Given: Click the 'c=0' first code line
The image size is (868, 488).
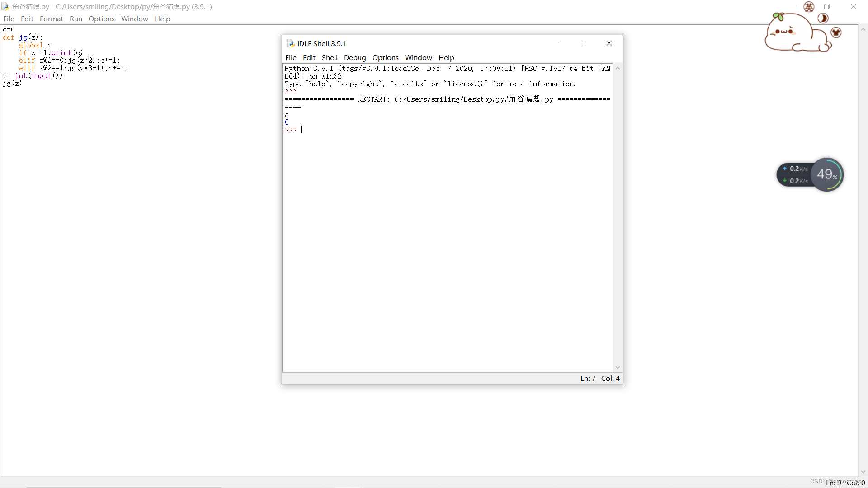Looking at the screenshot, I should [9, 30].
